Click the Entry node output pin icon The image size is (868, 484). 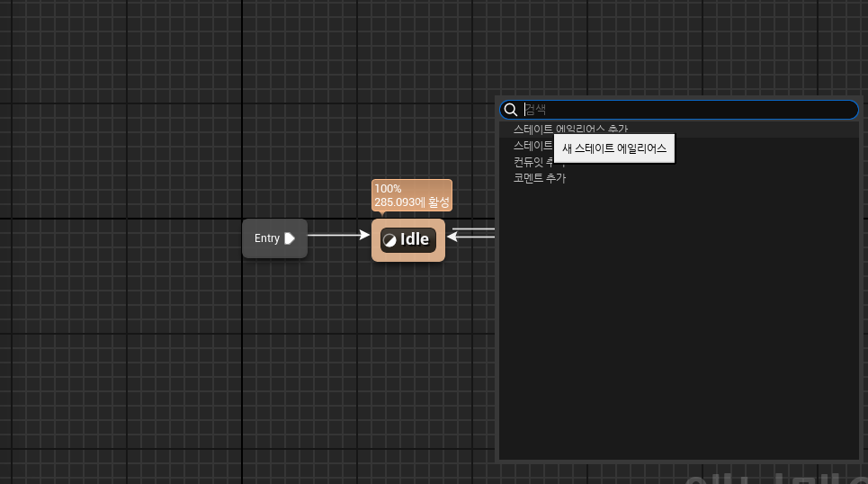coord(290,238)
